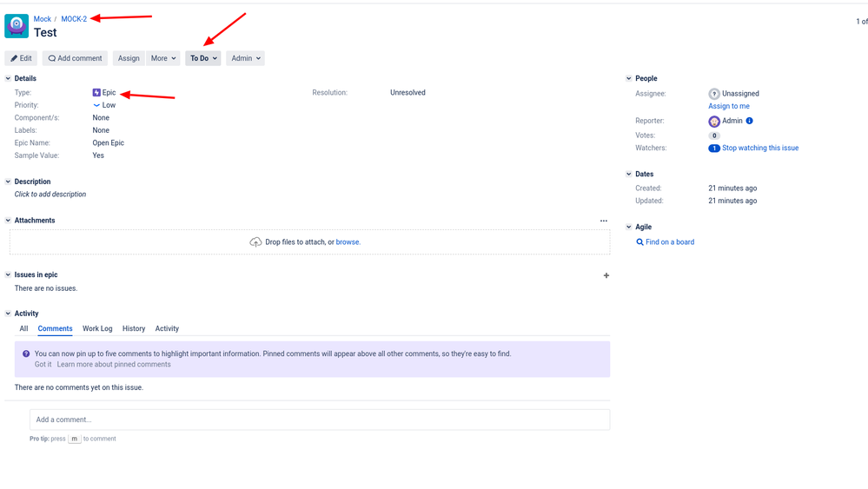Click the Sample Value Yes field
The image size is (868, 489).
(x=98, y=155)
